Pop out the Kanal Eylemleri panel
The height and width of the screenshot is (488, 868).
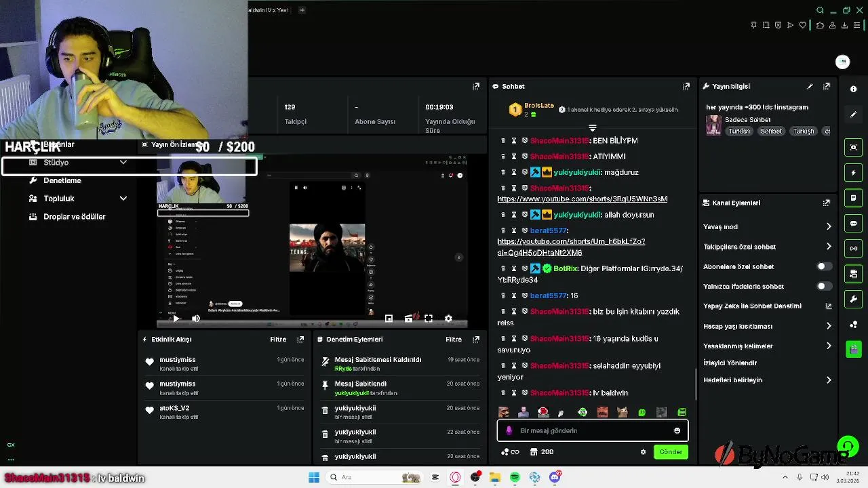pyautogui.click(x=826, y=203)
